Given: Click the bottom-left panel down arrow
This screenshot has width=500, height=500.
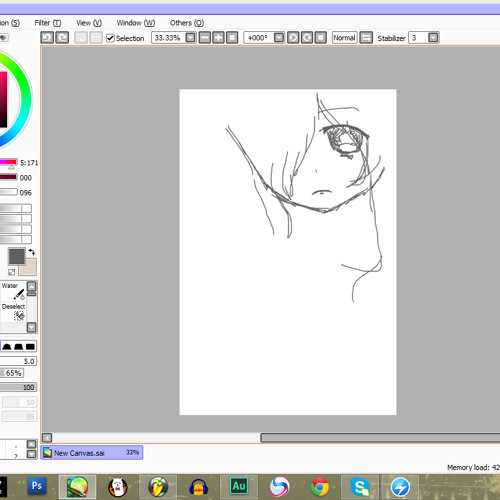Looking at the screenshot, I should (32, 454).
